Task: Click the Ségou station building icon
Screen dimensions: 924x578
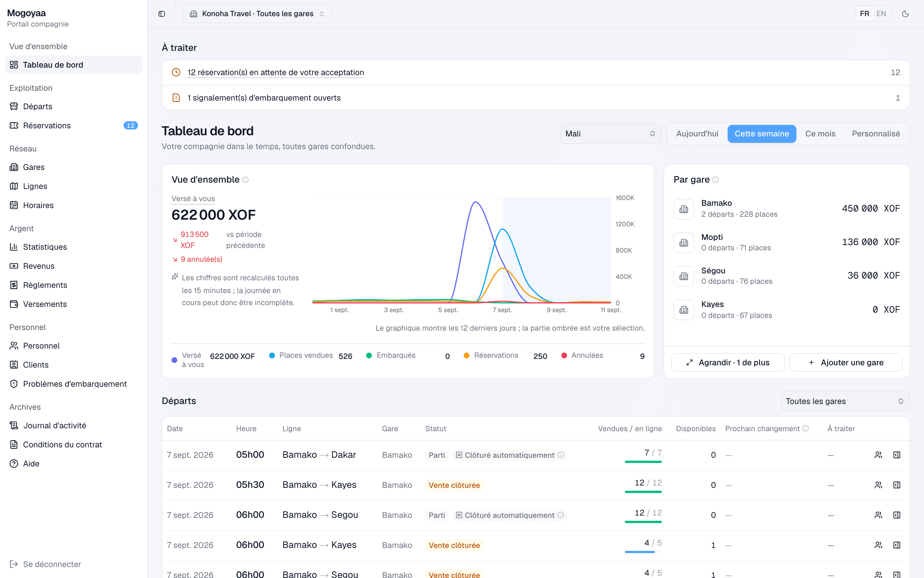Action: (x=683, y=276)
